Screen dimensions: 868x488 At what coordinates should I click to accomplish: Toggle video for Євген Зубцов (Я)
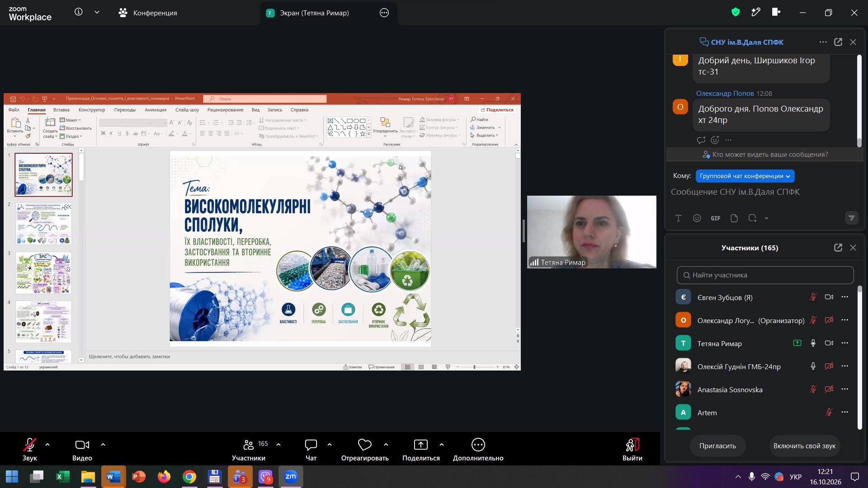pos(829,297)
